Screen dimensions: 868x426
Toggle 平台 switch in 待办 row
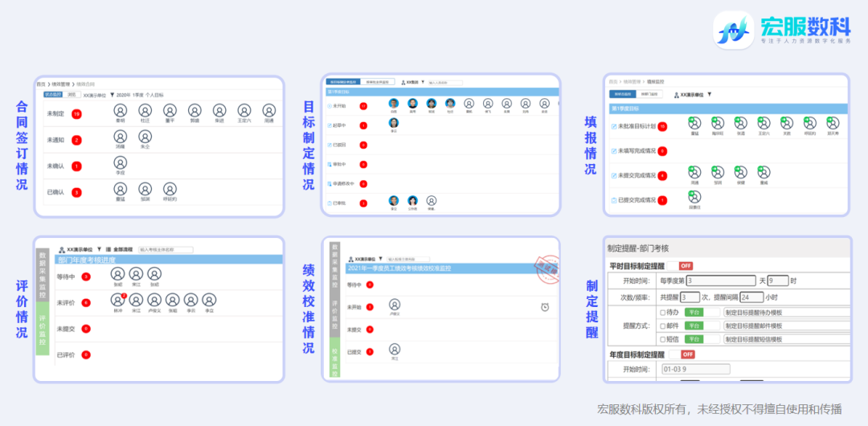coord(702,313)
